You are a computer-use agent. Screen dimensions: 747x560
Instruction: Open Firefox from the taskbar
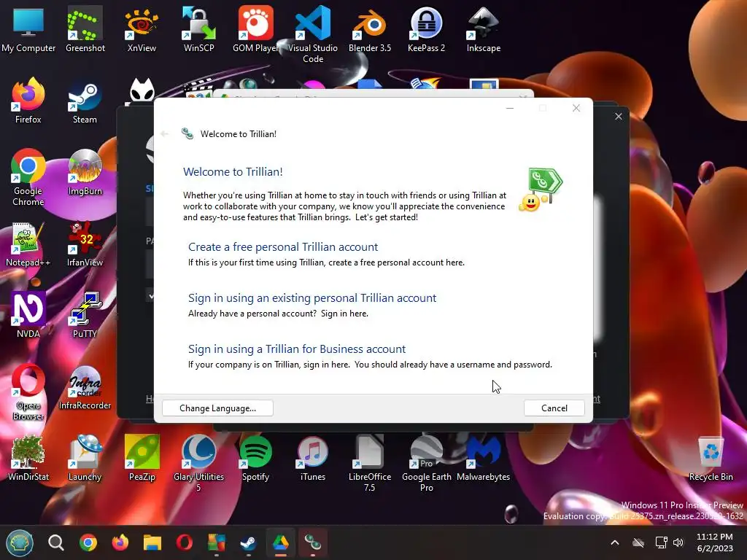pos(120,542)
